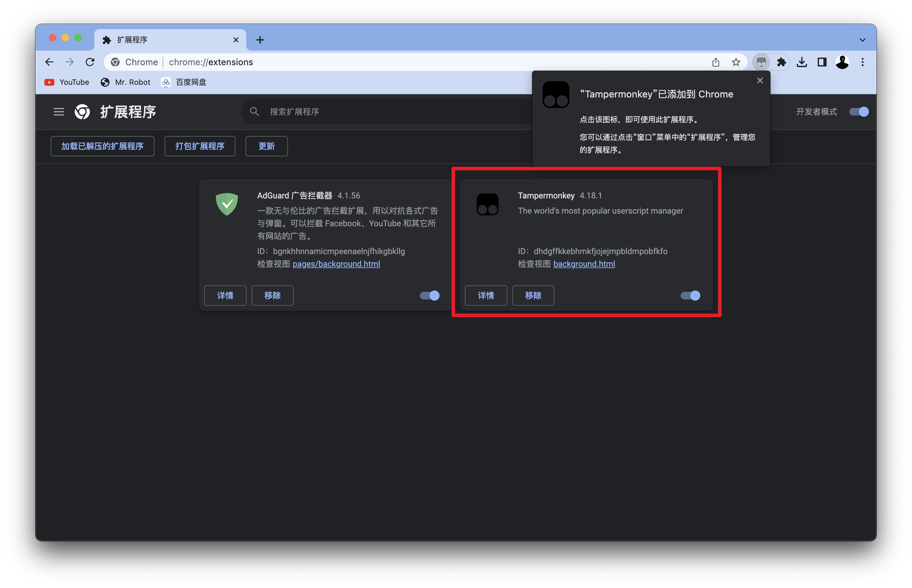
Task: Click 加载已解压的扩展程序 button
Action: coord(102,146)
